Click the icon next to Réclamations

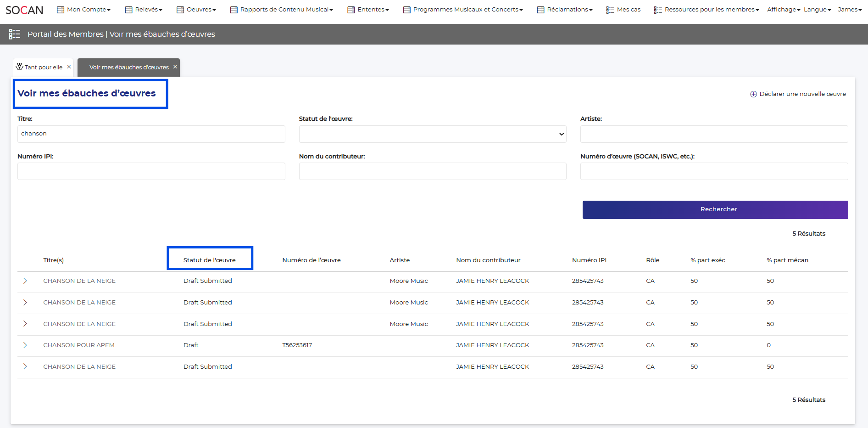coord(540,10)
